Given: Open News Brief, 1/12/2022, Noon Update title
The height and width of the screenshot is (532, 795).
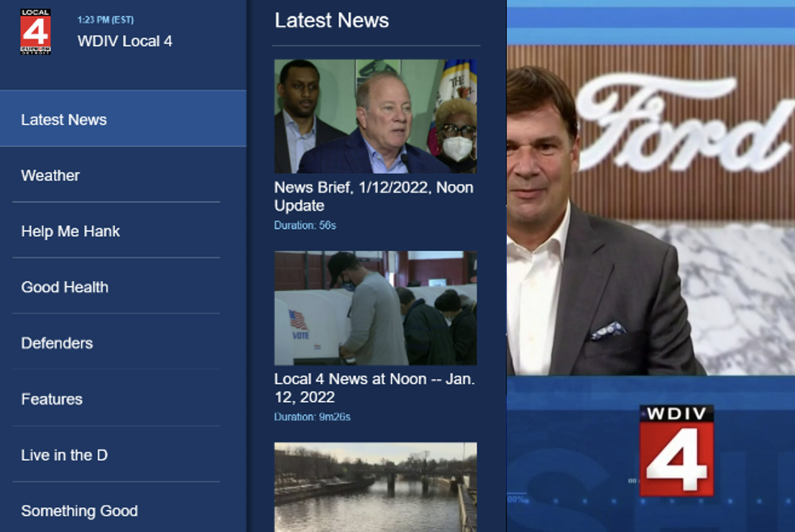Looking at the screenshot, I should pyautogui.click(x=374, y=196).
